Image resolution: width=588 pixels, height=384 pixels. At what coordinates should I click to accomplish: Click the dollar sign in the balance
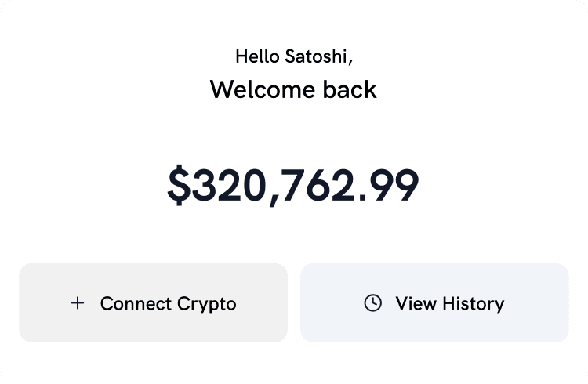pos(180,187)
